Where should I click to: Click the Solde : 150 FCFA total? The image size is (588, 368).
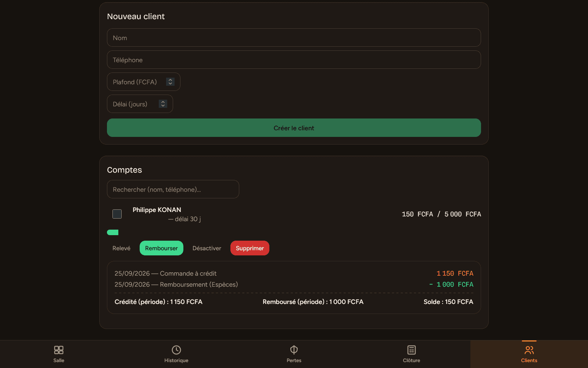click(448, 302)
